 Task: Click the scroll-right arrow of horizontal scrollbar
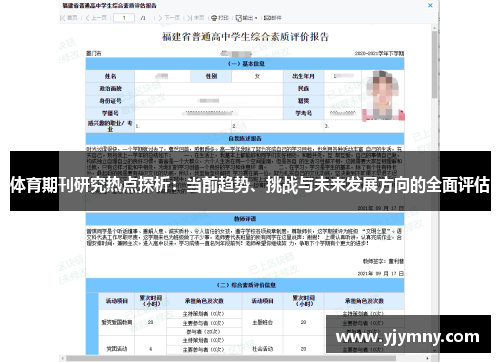(428, 358)
